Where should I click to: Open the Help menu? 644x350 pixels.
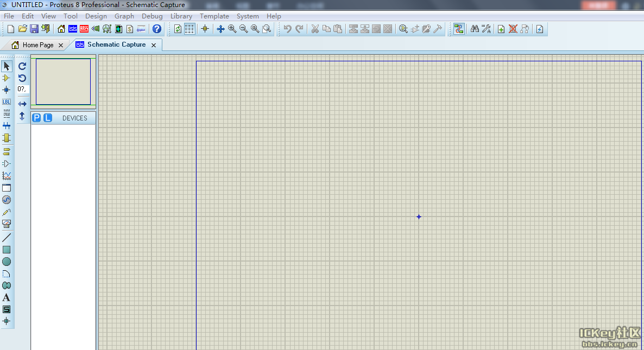click(x=274, y=16)
